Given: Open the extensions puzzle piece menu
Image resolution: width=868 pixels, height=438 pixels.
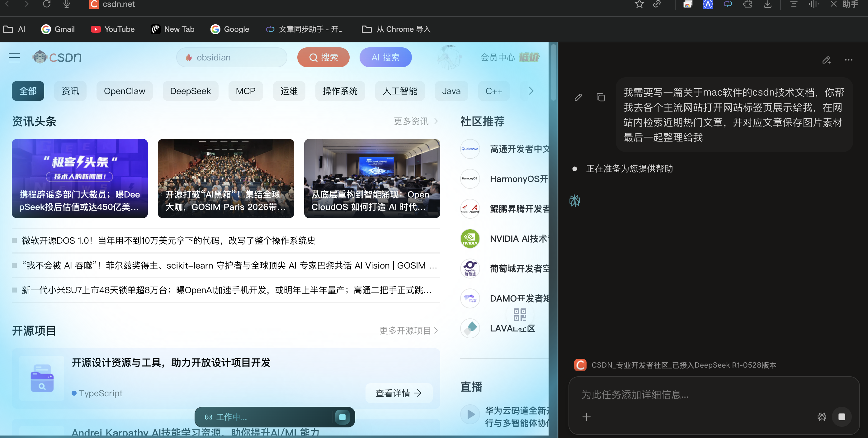Looking at the screenshot, I should (x=748, y=4).
